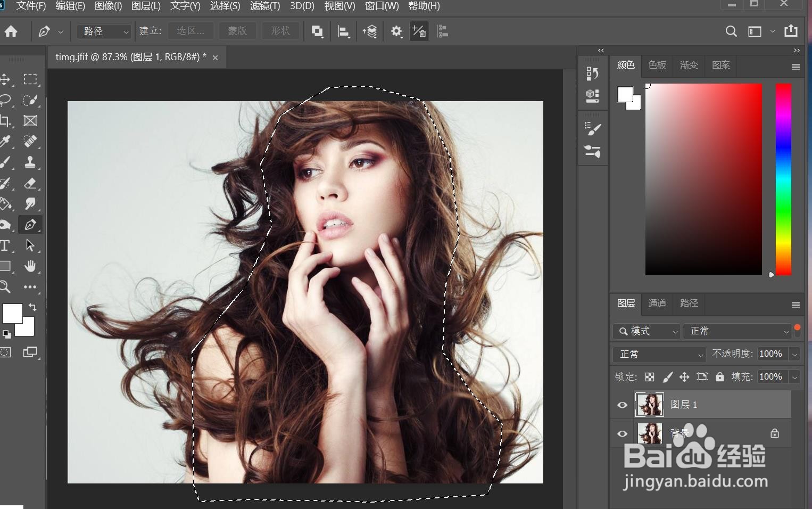Screen dimensions: 812x509
Task: Close the timg.jfif document tab
Action: tap(216, 58)
